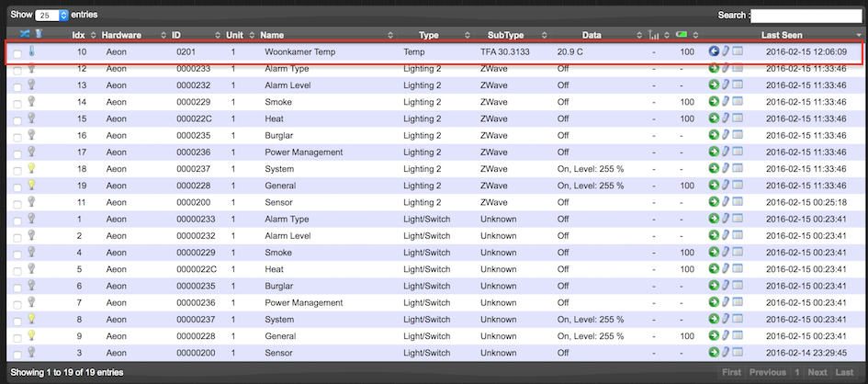Click the rename pencil icon for Idx 10
The image size is (868, 384).
(726, 51)
